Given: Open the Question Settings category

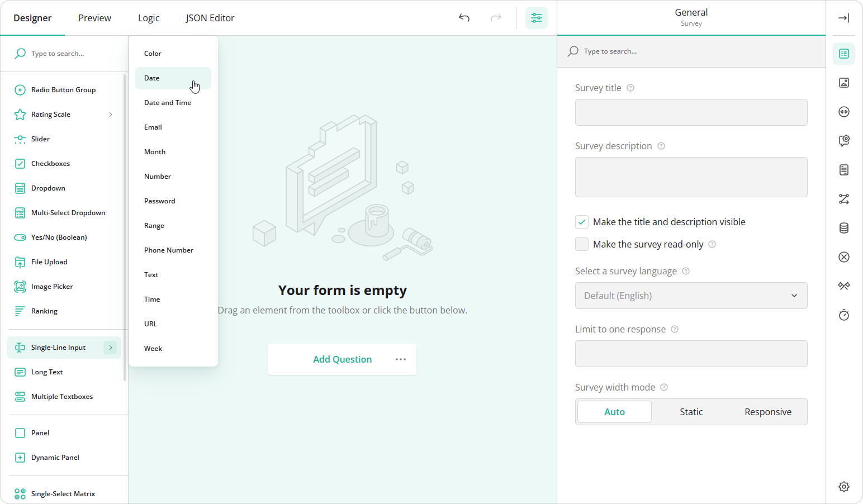Looking at the screenshot, I should [x=844, y=140].
